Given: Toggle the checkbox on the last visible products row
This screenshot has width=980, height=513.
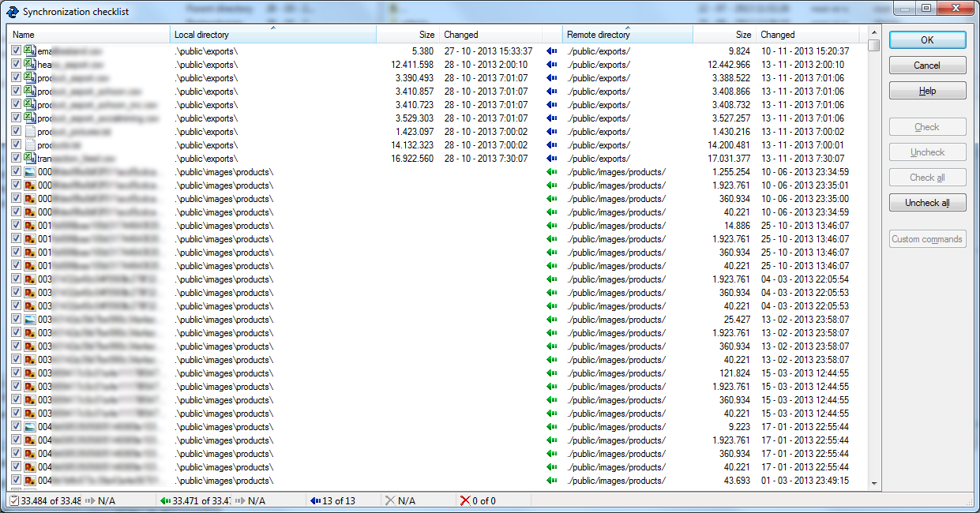Looking at the screenshot, I should pos(16,480).
